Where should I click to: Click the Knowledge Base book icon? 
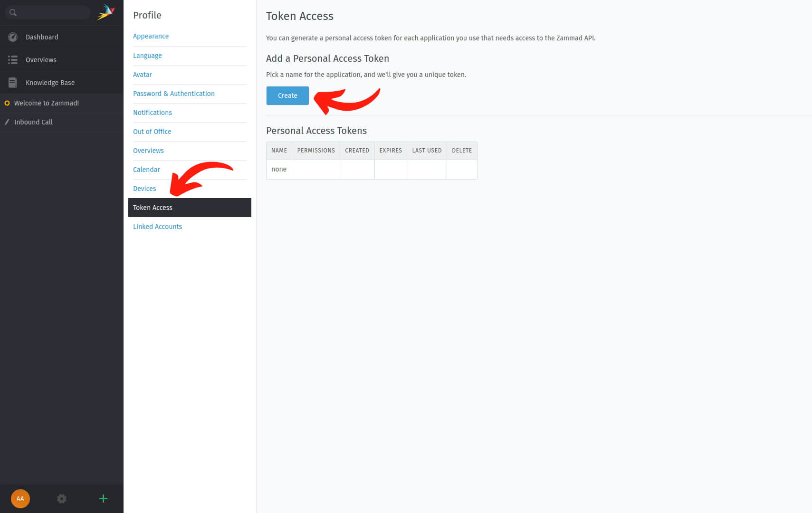click(x=13, y=83)
